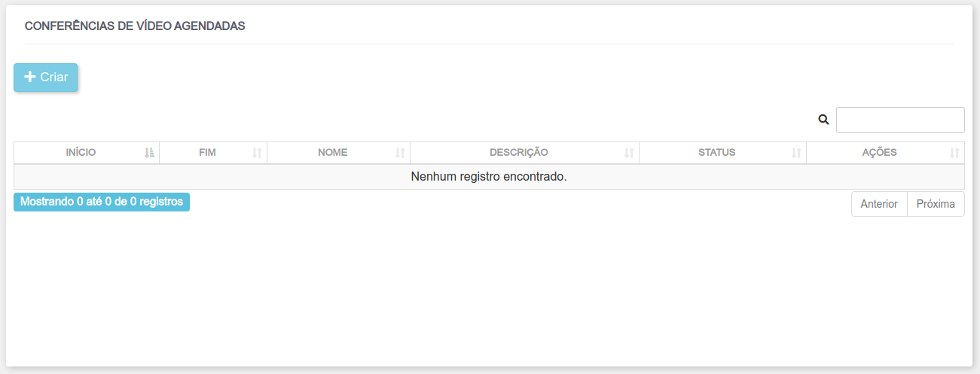Click the 'Conferências de vídeo agendadas' heading
The image size is (980, 374).
pyautogui.click(x=135, y=26)
